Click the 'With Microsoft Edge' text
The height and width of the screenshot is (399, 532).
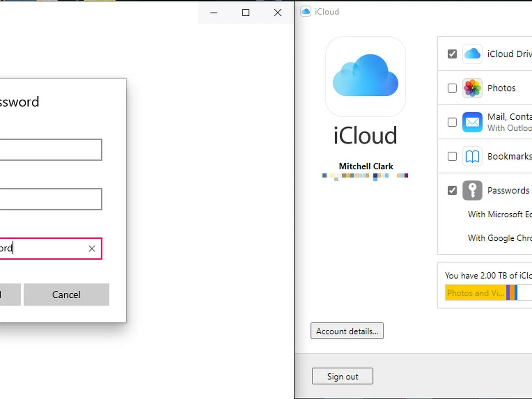coord(500,214)
